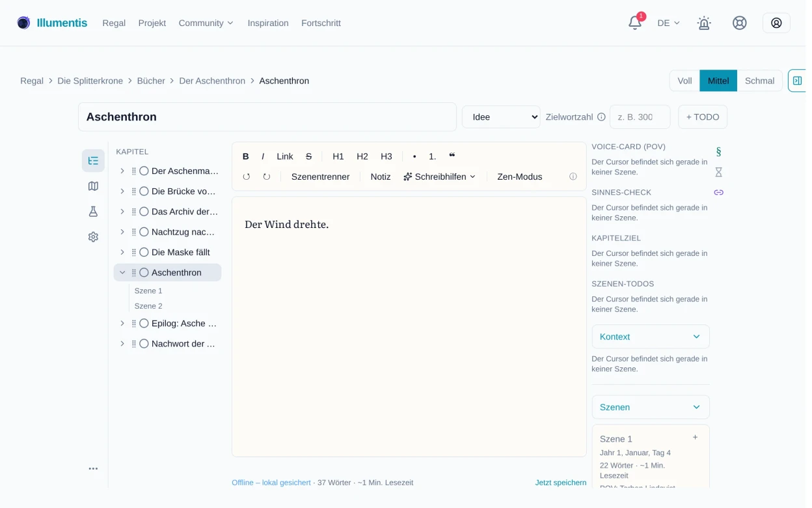Expand the Kontext panel
812x508 pixels.
click(651, 337)
